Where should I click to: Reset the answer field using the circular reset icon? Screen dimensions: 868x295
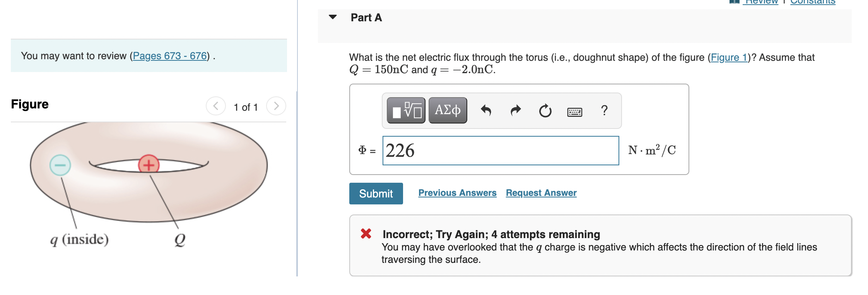545,111
